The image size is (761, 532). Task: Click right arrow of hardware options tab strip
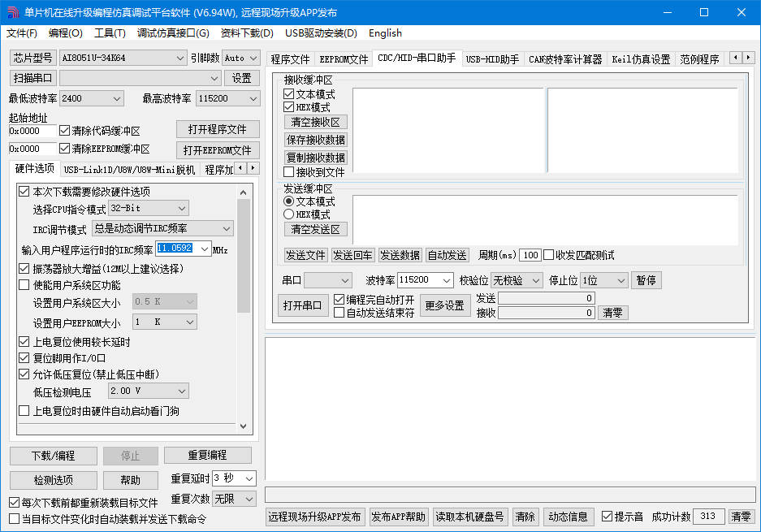(x=253, y=168)
